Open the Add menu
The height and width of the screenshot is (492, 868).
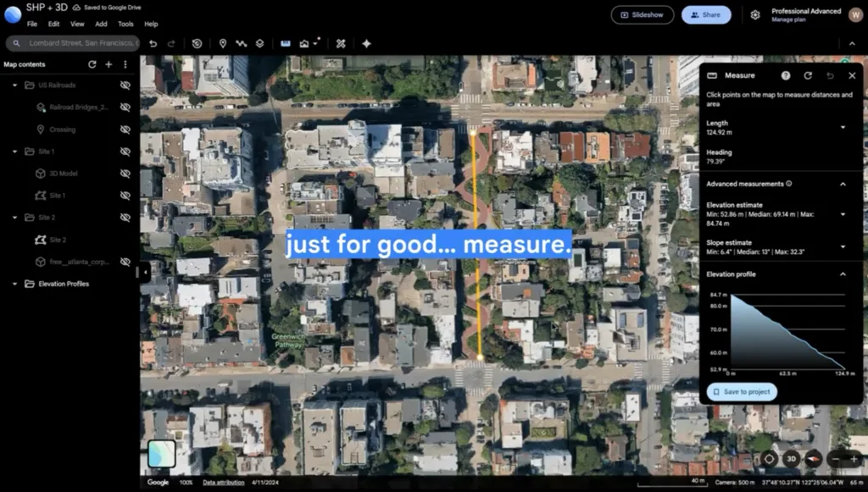pos(101,25)
